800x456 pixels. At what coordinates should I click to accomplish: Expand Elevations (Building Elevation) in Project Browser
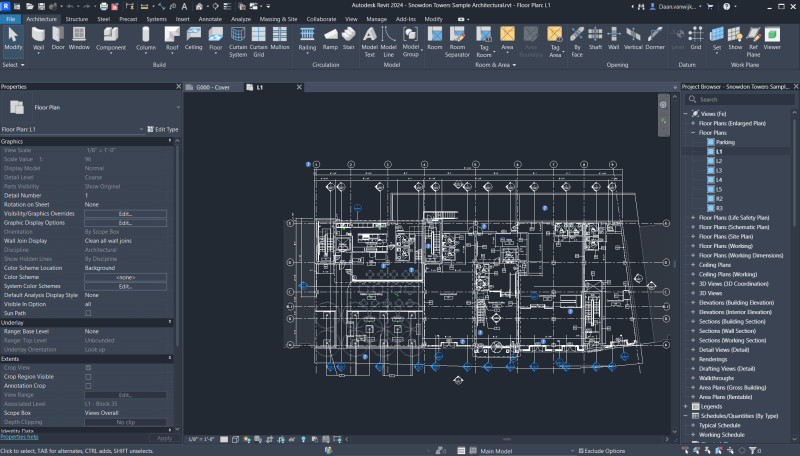[x=692, y=301]
